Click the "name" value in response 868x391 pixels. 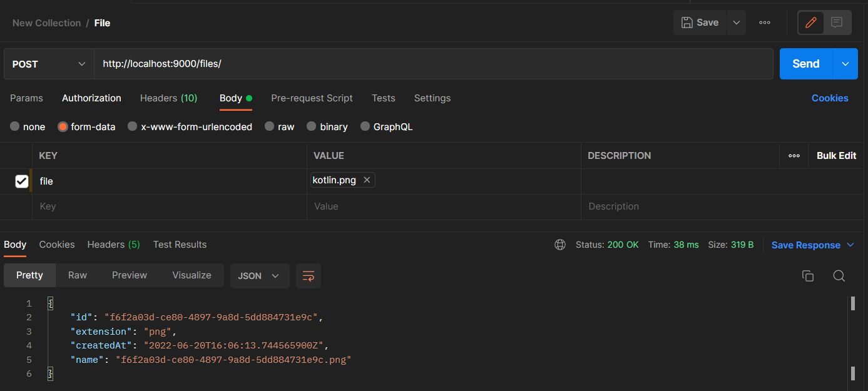tap(233, 360)
